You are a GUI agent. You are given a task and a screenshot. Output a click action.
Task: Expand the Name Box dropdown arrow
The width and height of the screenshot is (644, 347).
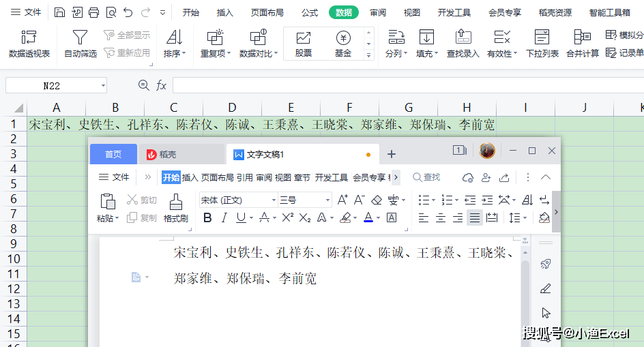pos(103,85)
